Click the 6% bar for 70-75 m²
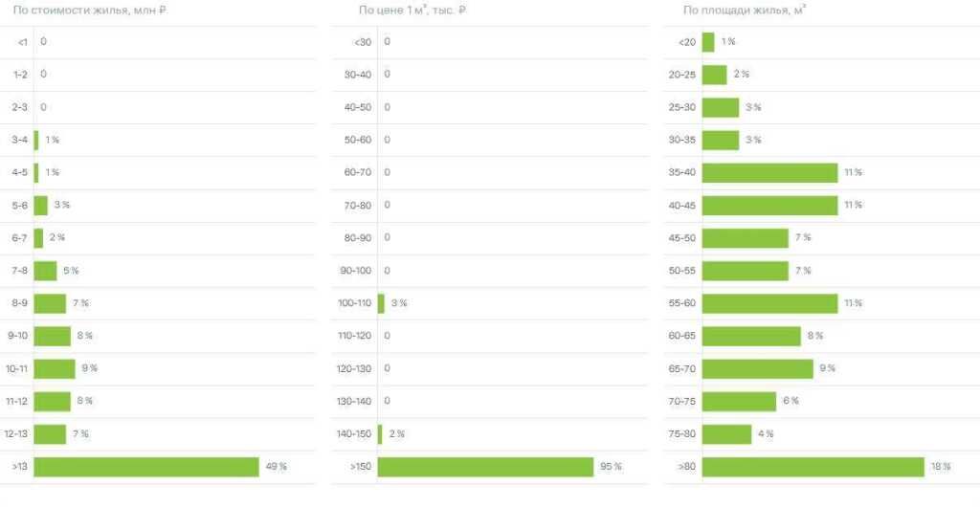The image size is (980, 507). [x=739, y=401]
